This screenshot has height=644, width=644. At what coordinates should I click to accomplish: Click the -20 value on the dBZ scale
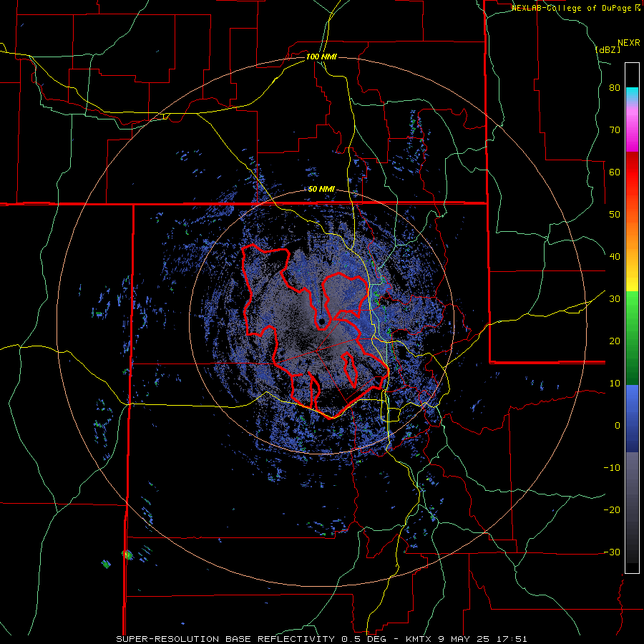point(612,510)
